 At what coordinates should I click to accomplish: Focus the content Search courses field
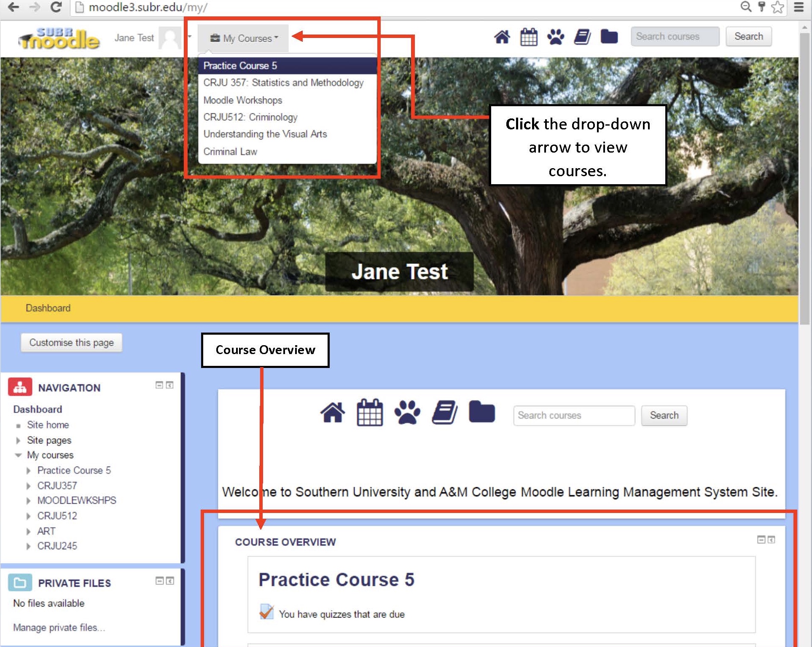[x=574, y=416]
